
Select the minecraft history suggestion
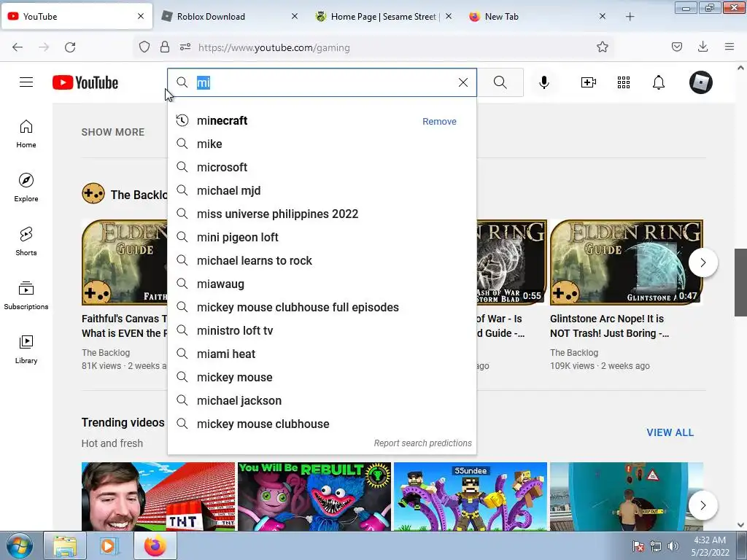(322, 120)
